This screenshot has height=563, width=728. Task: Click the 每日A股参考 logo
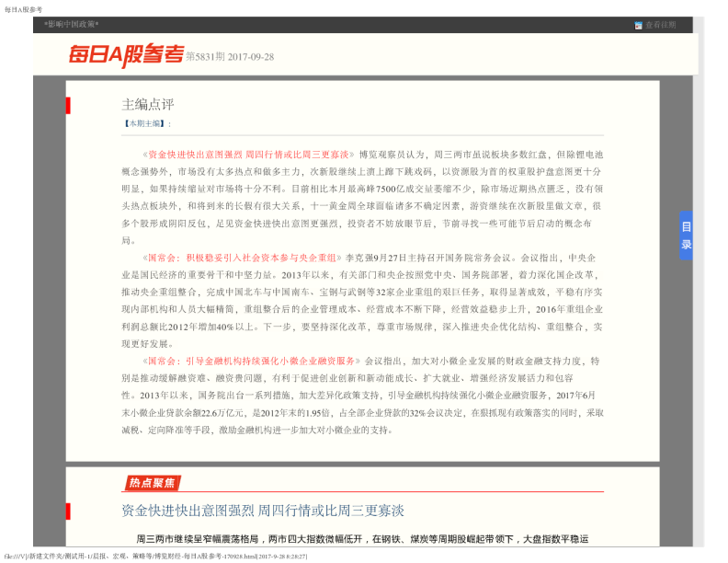(126, 55)
